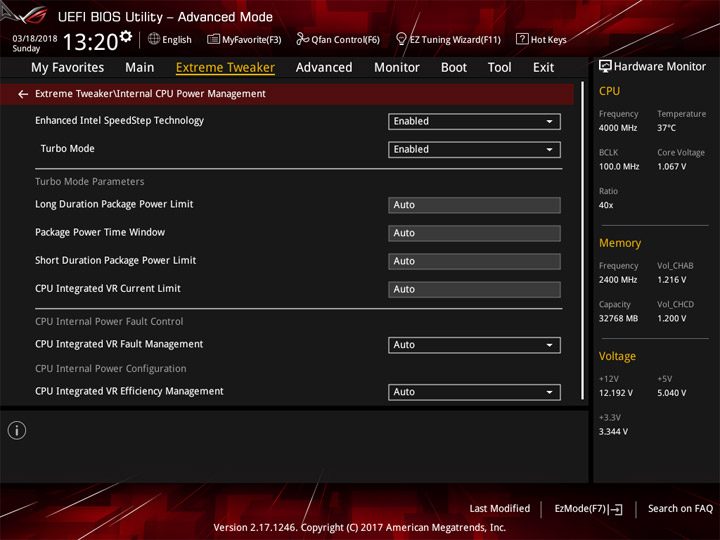Click the 1.216 V Vol_CHAB value

[672, 280]
